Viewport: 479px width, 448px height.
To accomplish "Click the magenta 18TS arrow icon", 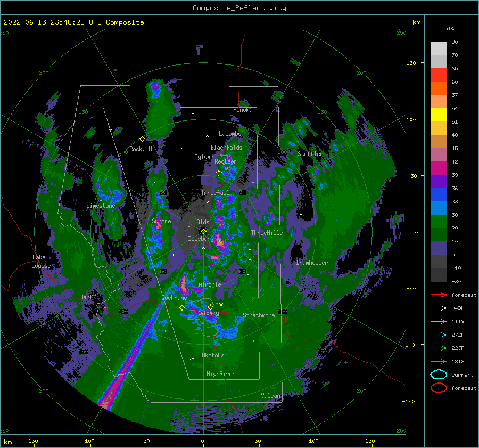I will [x=439, y=362].
